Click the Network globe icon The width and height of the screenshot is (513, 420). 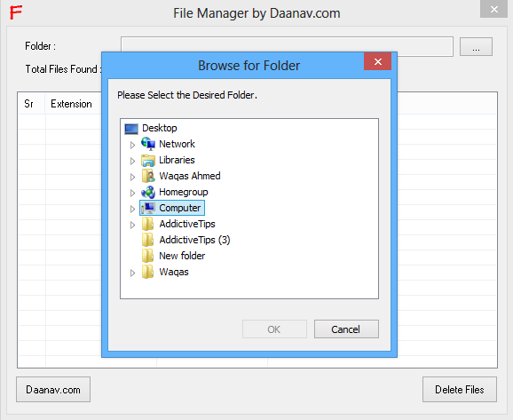point(148,144)
